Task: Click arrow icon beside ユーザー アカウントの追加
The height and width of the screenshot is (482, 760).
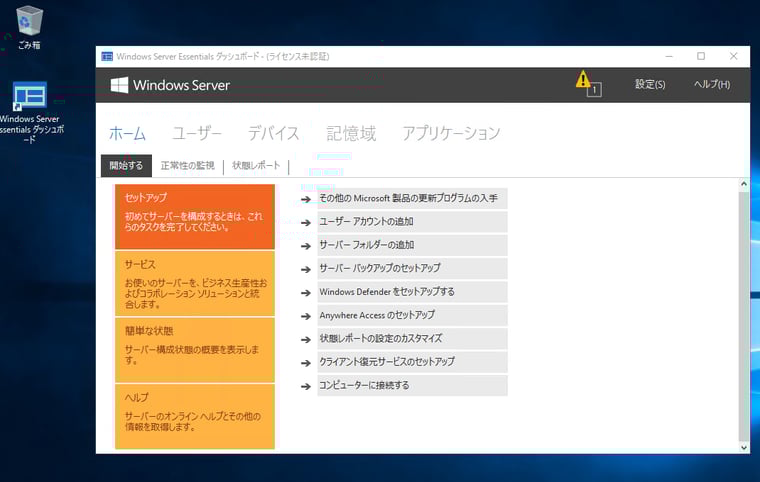Action: pyautogui.click(x=306, y=222)
